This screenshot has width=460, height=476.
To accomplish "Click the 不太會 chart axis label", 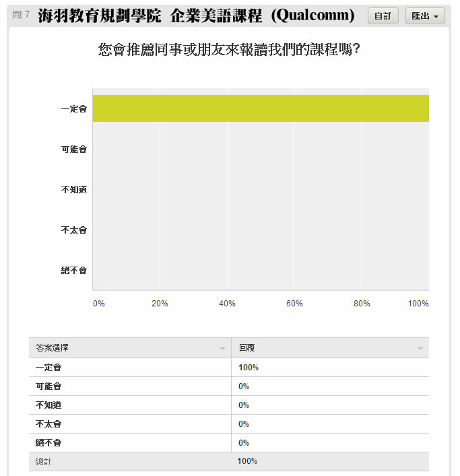I will pyautogui.click(x=74, y=230).
